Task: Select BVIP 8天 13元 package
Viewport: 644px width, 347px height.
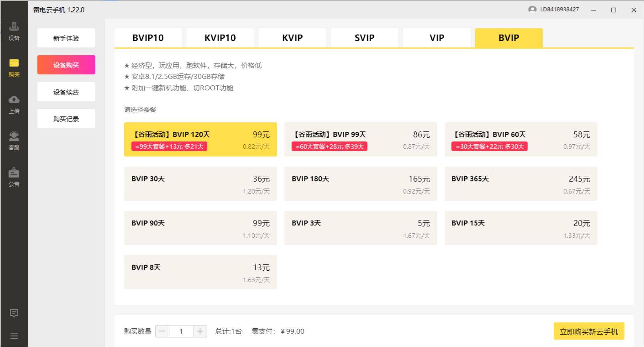Action: coord(201,272)
